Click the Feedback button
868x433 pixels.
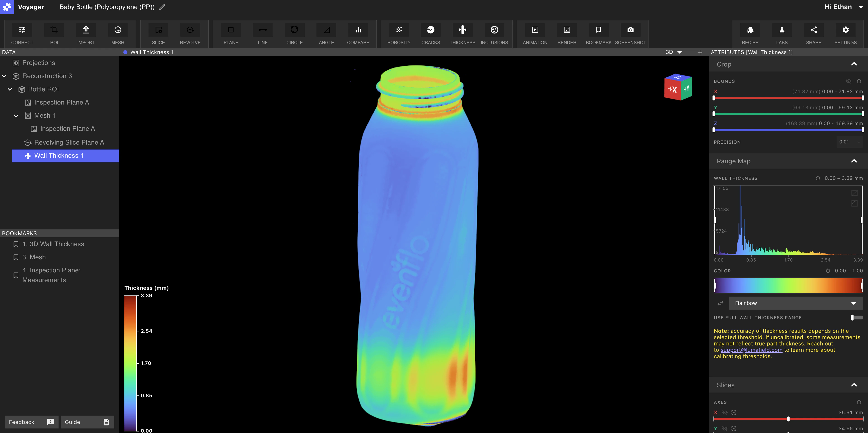pos(31,422)
